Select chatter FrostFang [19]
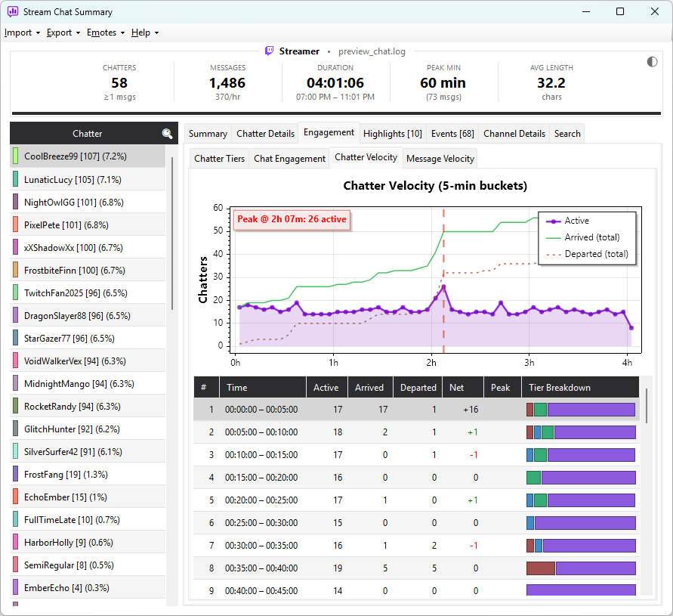Viewport: 673px width, 616px height. pos(88,474)
